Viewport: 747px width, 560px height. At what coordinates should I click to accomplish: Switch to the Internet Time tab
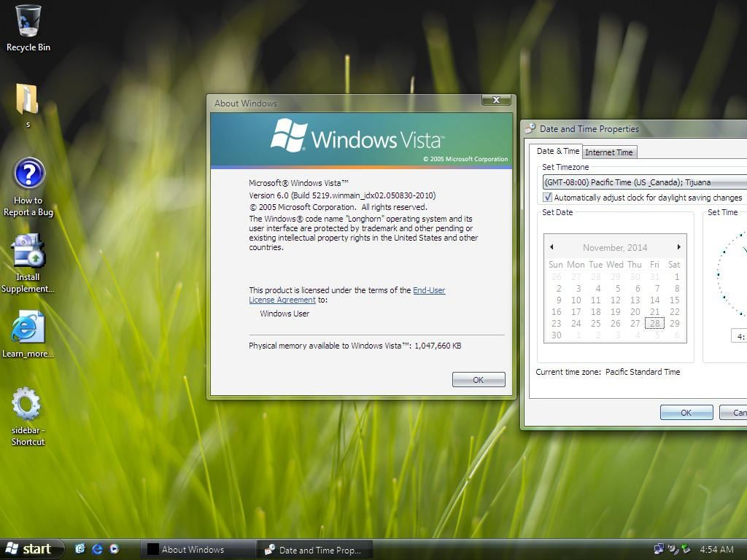click(609, 152)
